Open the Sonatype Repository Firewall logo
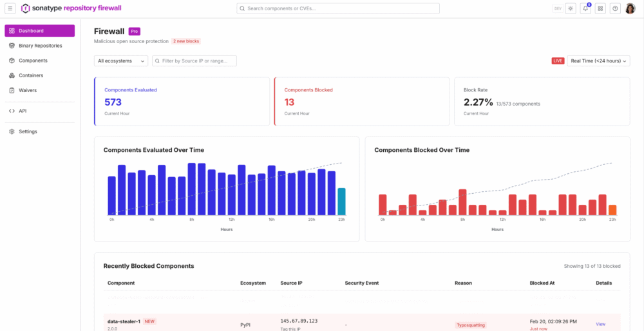 (x=71, y=8)
